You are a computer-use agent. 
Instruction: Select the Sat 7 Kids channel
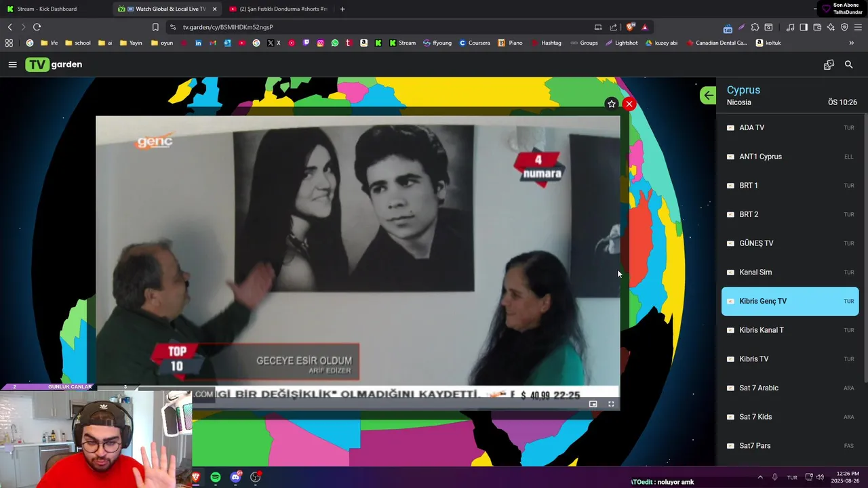tap(790, 417)
